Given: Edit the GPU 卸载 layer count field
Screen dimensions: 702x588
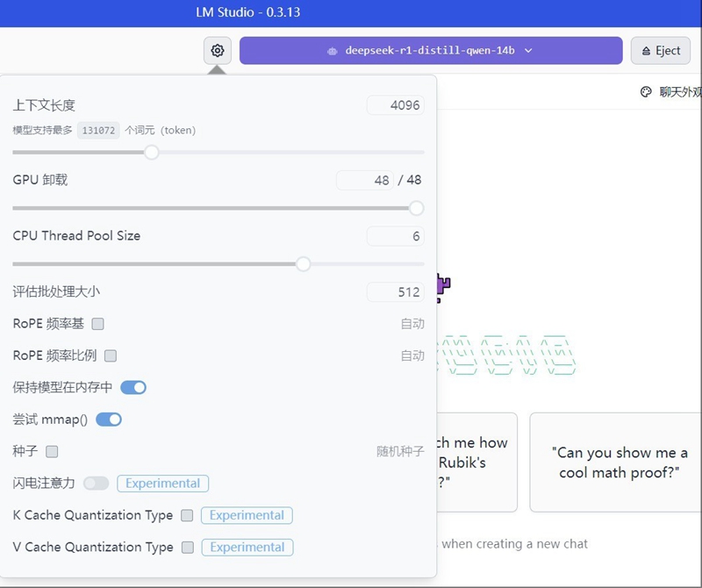Looking at the screenshot, I should pos(365,180).
